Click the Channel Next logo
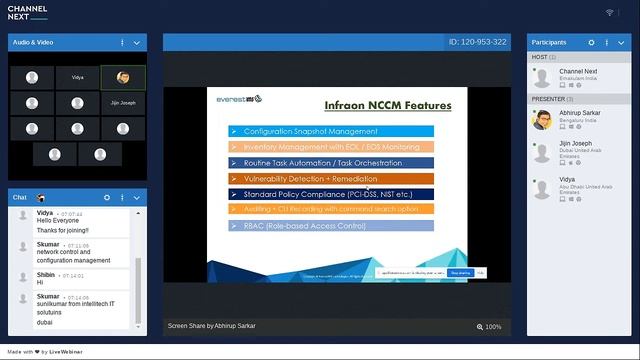The image size is (640, 360). point(27,13)
